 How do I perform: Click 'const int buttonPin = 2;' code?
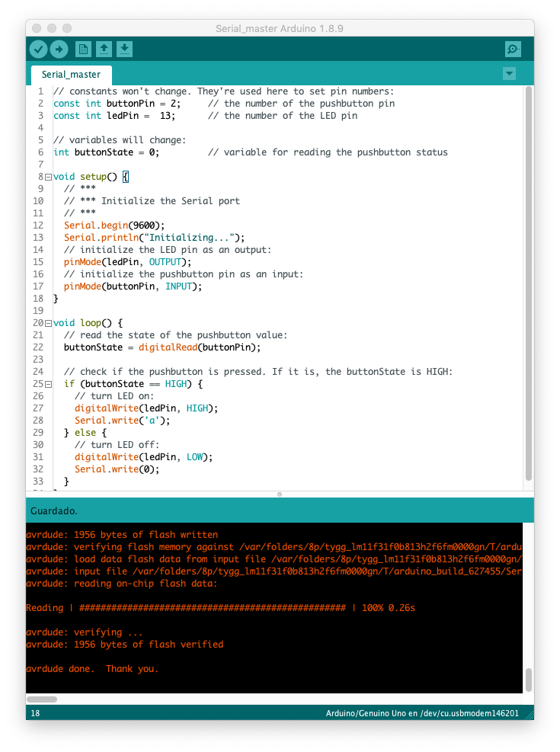[x=117, y=104]
